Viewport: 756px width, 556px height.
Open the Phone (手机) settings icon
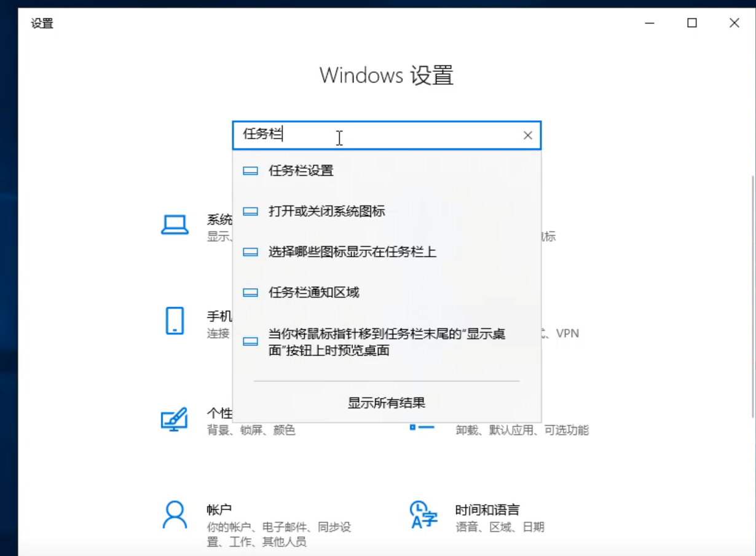[175, 320]
